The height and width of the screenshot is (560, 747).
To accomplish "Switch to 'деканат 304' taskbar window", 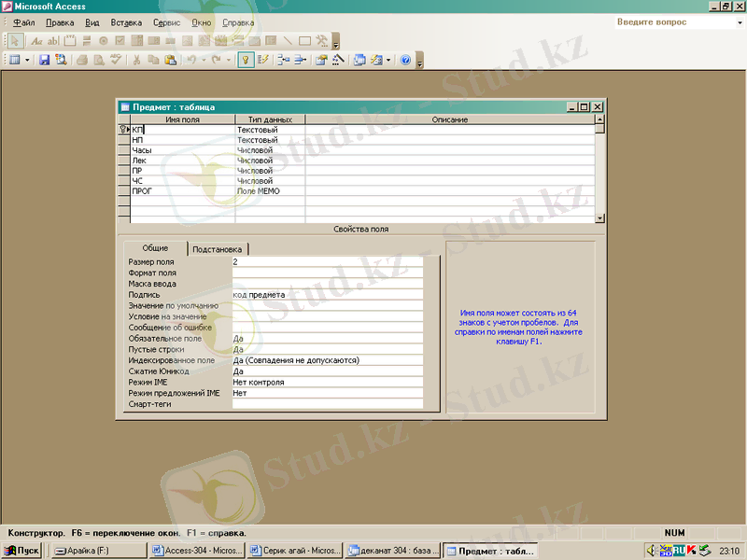I will click(x=392, y=551).
